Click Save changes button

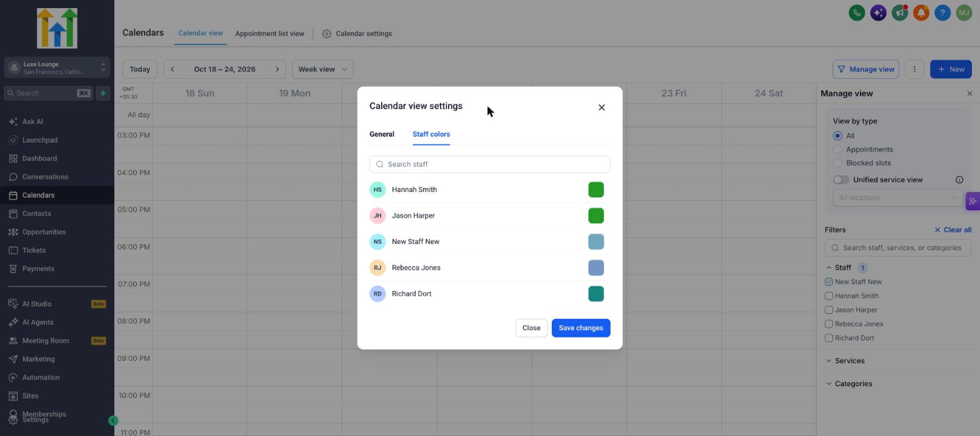[581, 328]
